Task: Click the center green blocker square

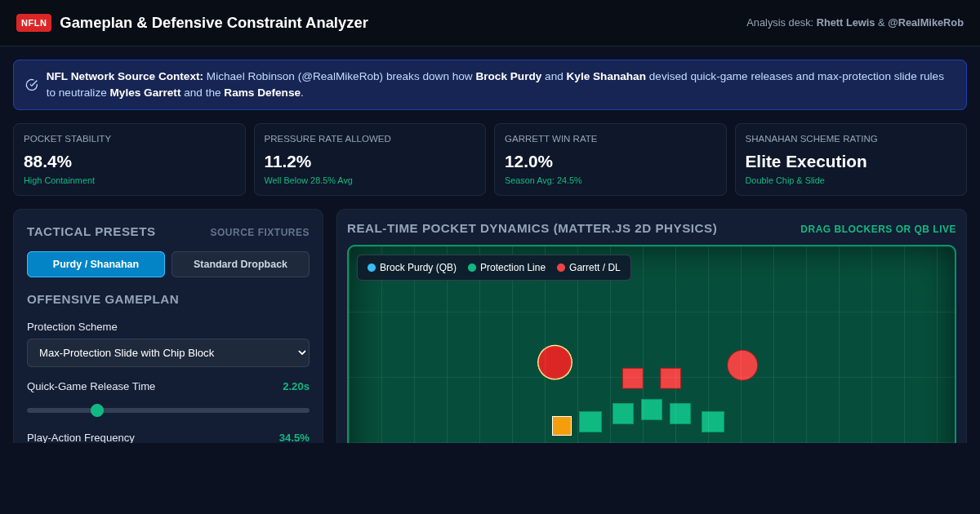Action: (x=652, y=410)
